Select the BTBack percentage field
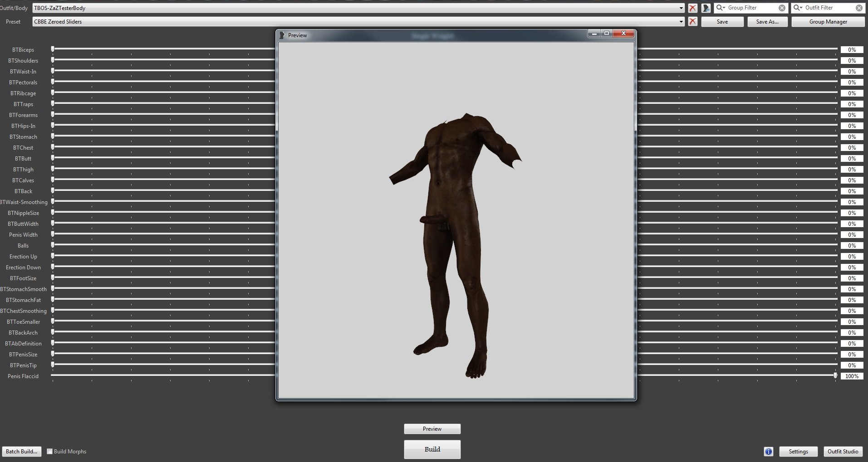 coord(852,191)
